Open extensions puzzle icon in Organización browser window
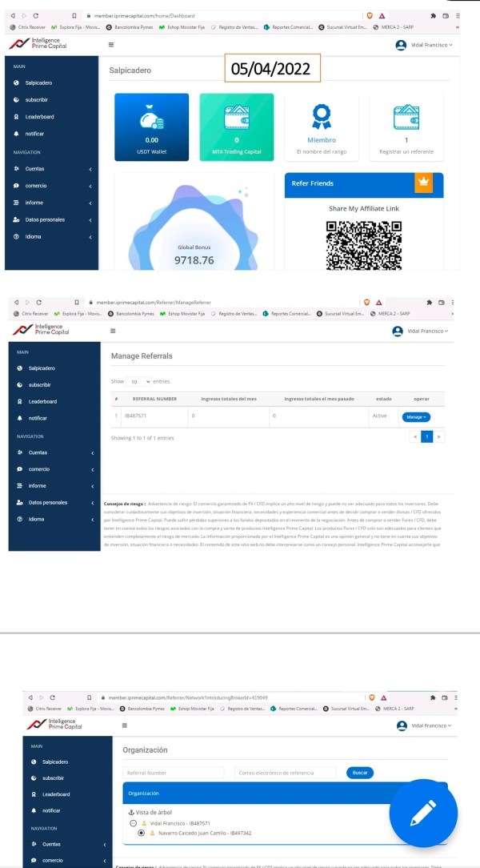The width and height of the screenshot is (480, 868). coord(433,697)
